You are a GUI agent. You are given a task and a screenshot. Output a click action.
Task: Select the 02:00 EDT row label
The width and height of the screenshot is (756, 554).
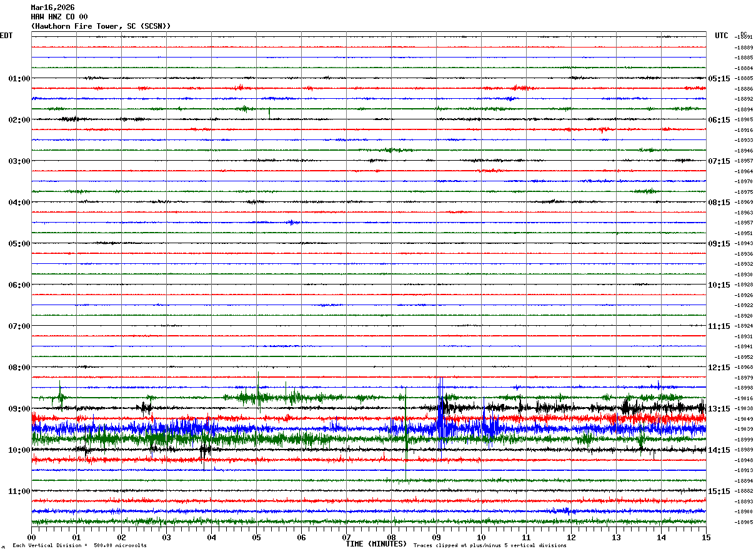point(19,120)
